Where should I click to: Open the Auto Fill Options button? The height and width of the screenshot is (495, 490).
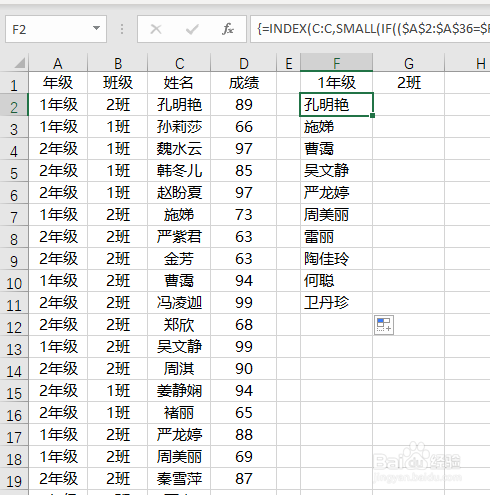384,325
